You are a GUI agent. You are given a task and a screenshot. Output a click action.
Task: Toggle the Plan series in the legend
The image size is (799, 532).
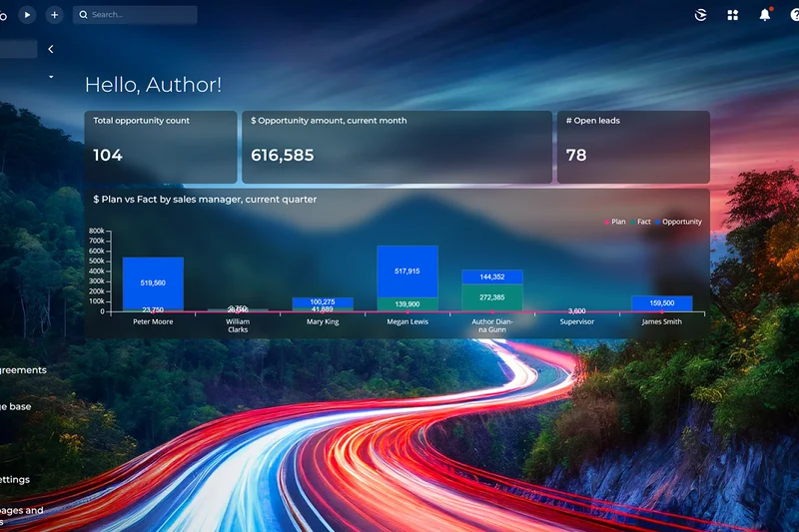[x=615, y=222]
